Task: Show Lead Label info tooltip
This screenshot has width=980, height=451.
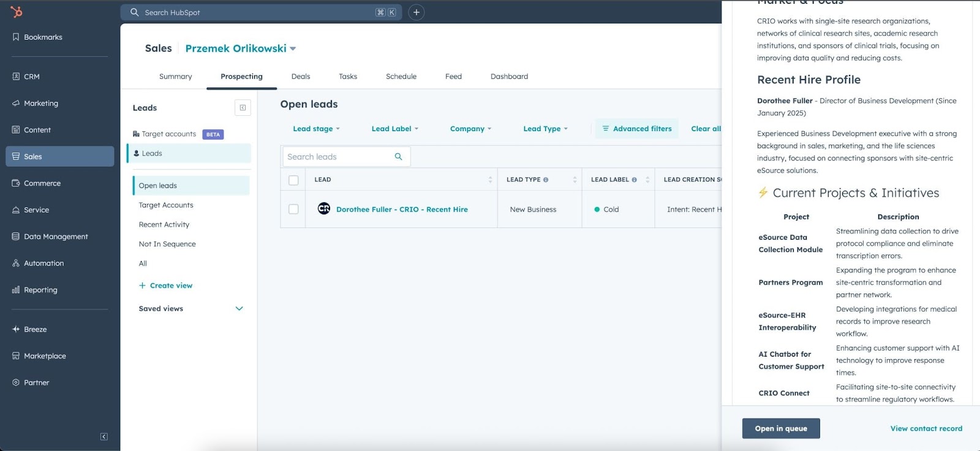Action: (x=634, y=180)
